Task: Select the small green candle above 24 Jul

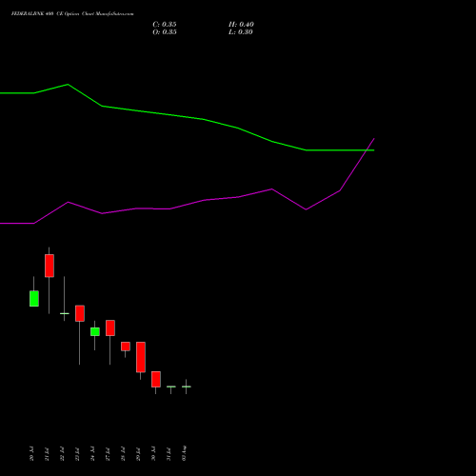Action: (95, 331)
